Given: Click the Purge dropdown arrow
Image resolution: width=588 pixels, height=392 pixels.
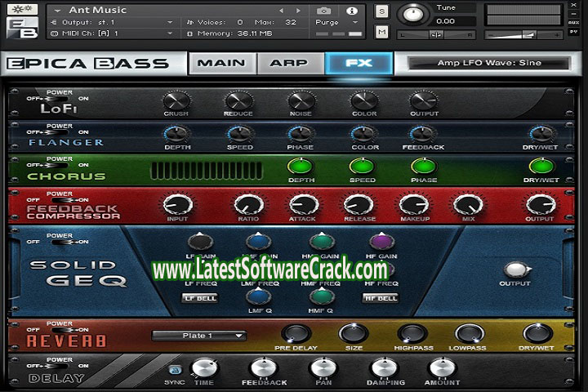Looking at the screenshot, I should (354, 22).
